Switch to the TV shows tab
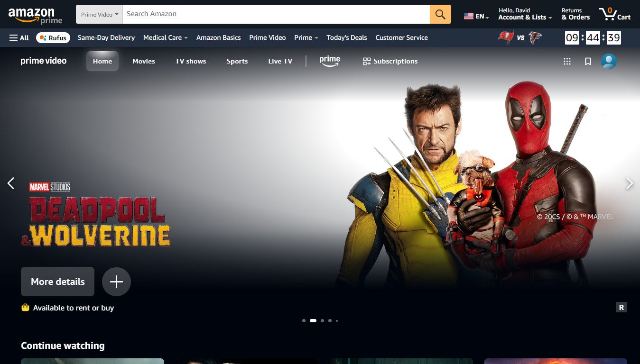640x364 pixels. tap(191, 61)
